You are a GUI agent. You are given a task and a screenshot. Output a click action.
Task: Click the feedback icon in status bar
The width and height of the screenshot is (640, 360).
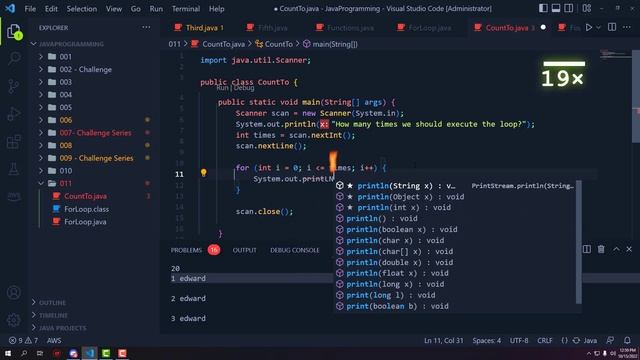point(610,340)
